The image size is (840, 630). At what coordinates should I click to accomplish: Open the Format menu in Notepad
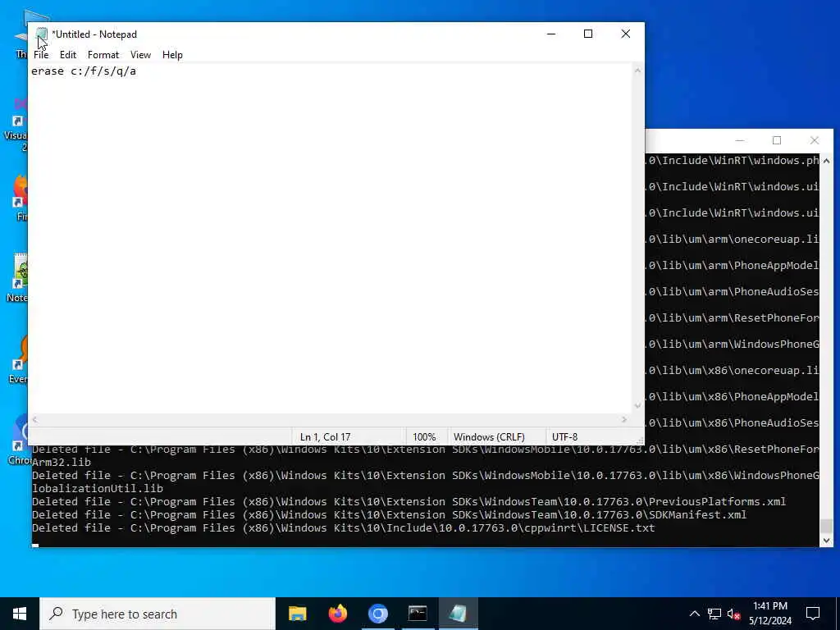click(x=103, y=55)
